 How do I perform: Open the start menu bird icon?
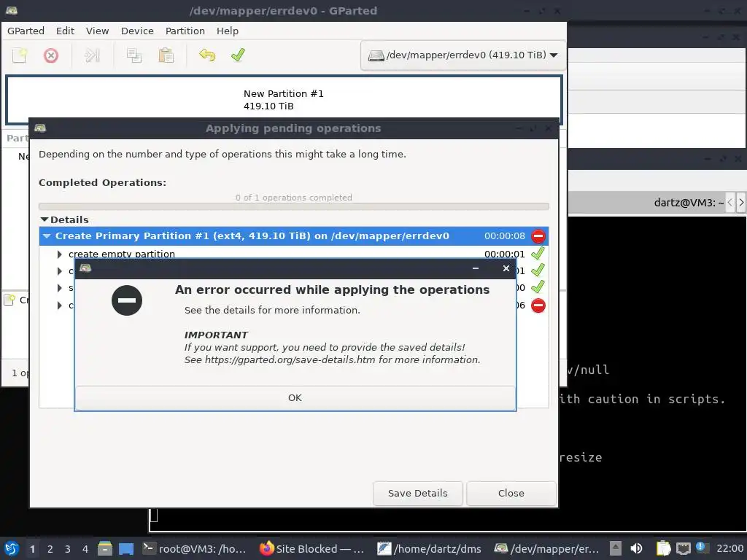click(x=12, y=548)
